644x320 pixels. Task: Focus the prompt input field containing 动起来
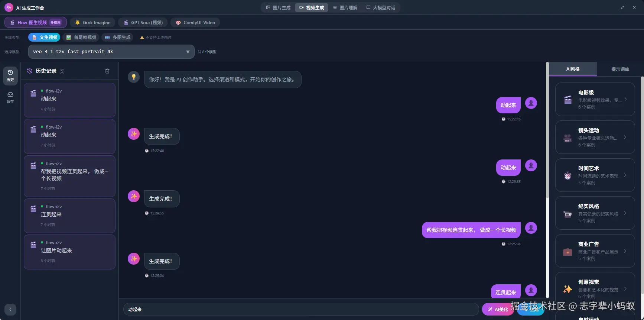point(301,309)
